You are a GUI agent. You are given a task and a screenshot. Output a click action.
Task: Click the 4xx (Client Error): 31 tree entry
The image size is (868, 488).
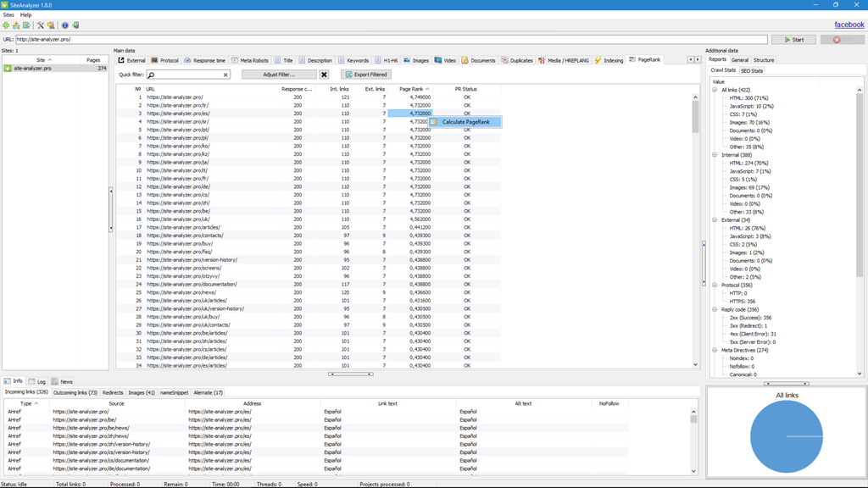[x=753, y=334]
